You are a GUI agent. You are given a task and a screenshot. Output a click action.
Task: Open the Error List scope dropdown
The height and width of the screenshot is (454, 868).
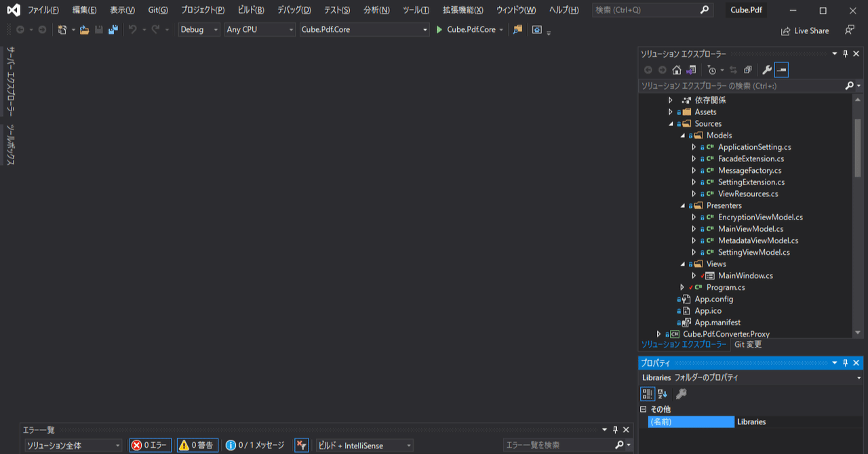click(x=73, y=445)
